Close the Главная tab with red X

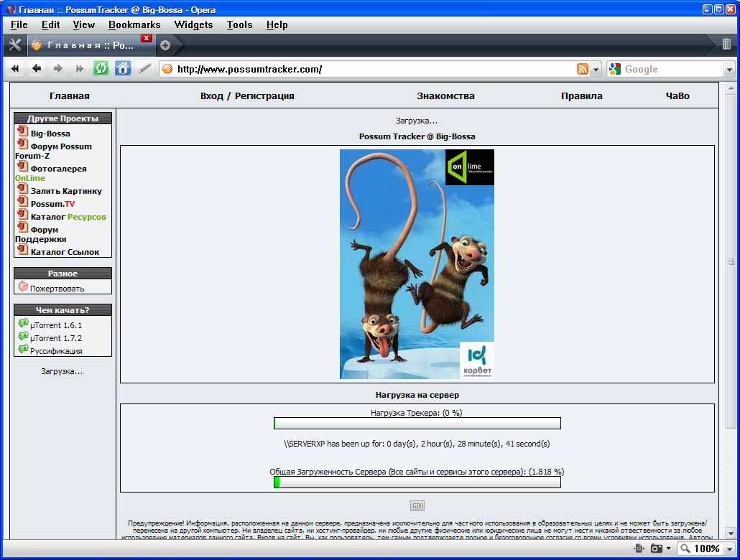(x=147, y=38)
